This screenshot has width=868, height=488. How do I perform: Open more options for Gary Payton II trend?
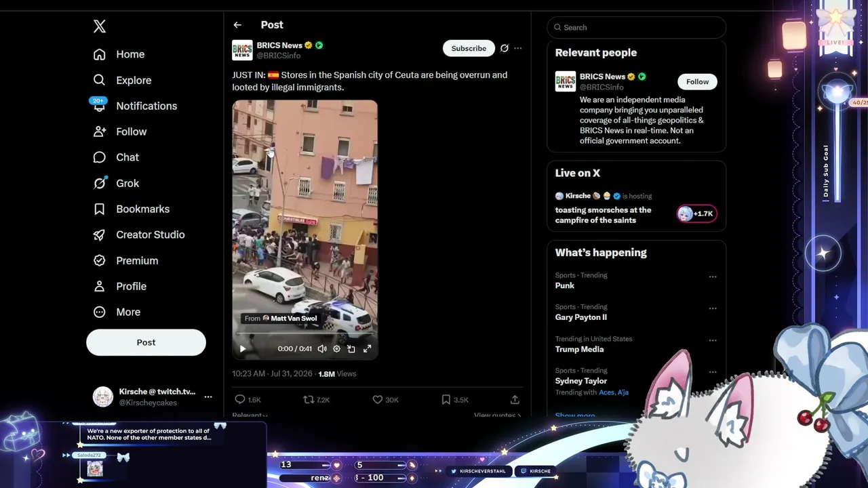tap(713, 308)
